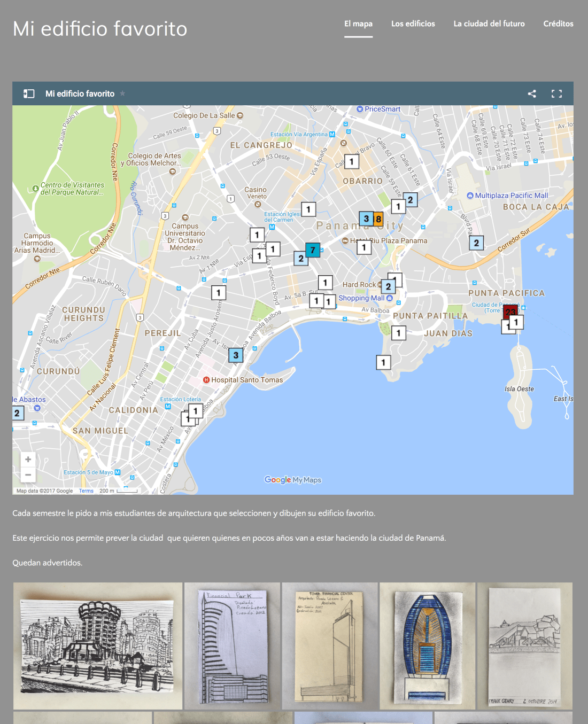Toggle the map legend side panel
The height and width of the screenshot is (724, 588).
click(x=29, y=94)
